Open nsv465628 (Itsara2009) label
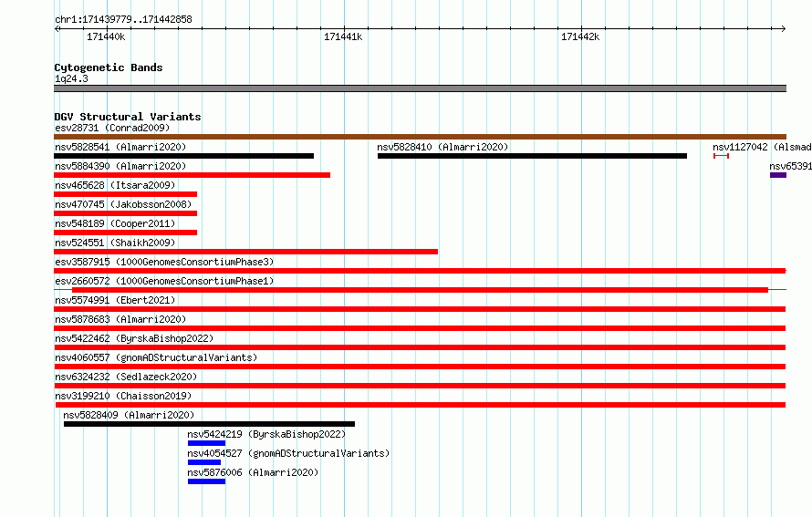 click(115, 185)
